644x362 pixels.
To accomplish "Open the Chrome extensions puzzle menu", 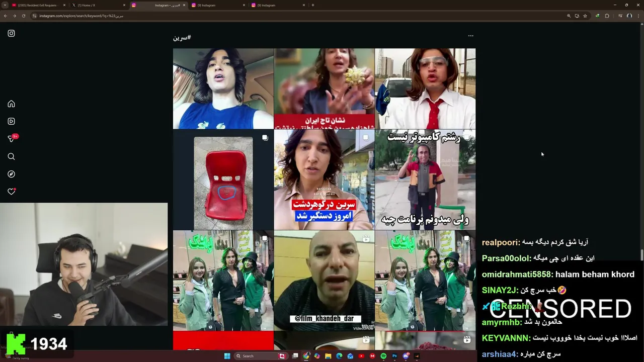I will click(x=607, y=16).
